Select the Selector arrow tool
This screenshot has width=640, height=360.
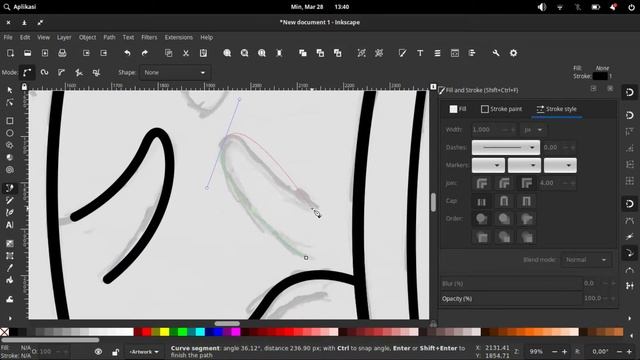point(10,90)
